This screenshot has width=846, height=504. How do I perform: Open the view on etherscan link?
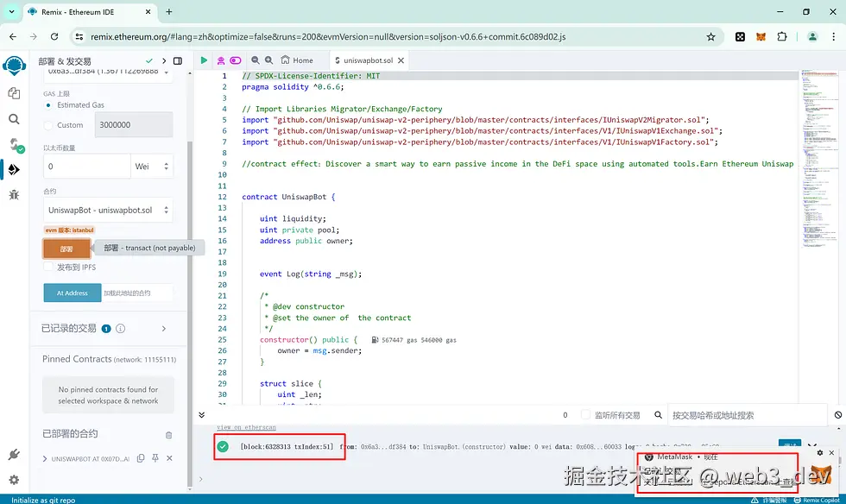[247, 427]
